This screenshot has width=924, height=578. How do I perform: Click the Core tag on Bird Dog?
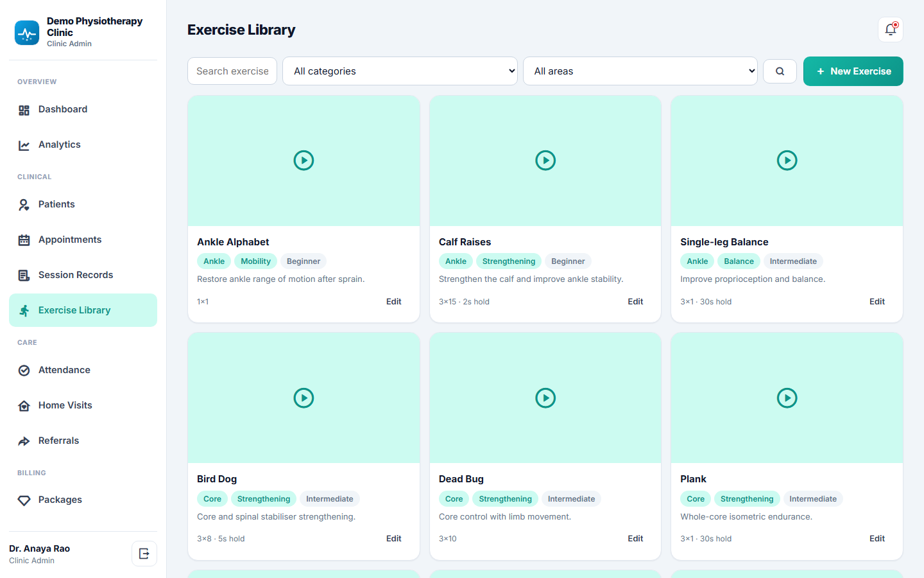[212, 499]
